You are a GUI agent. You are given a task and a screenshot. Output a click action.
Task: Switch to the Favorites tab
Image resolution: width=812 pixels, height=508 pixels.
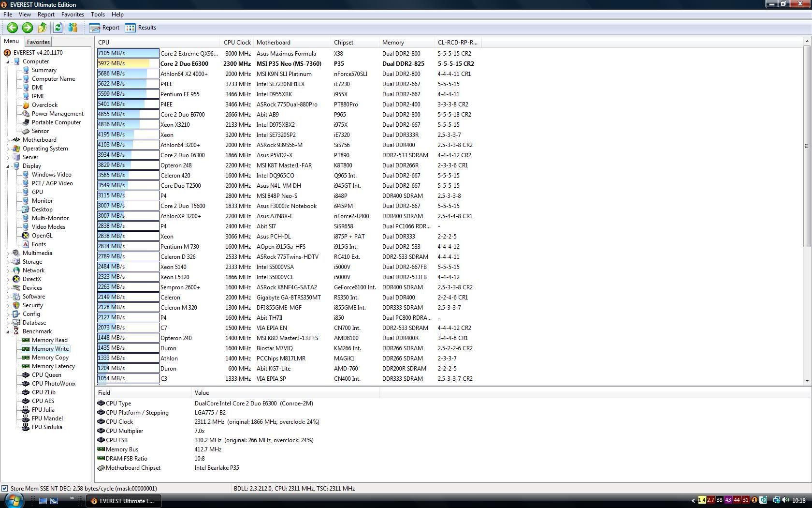38,42
